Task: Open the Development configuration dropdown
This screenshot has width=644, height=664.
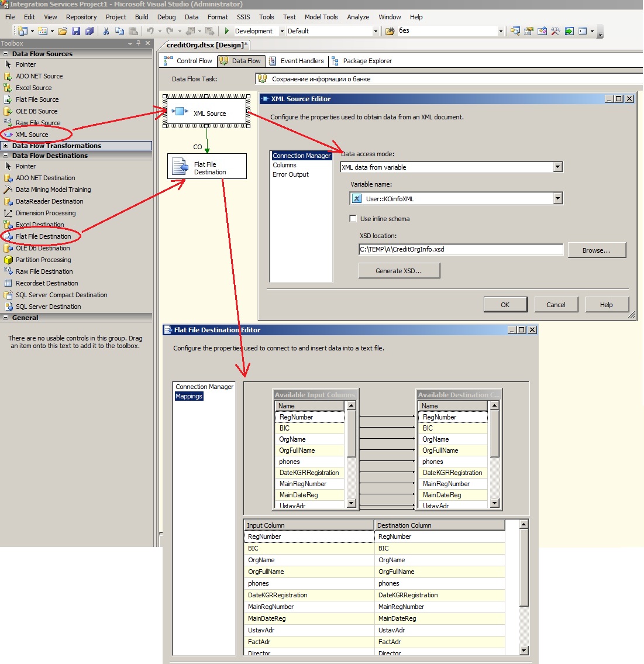Action: [x=282, y=31]
